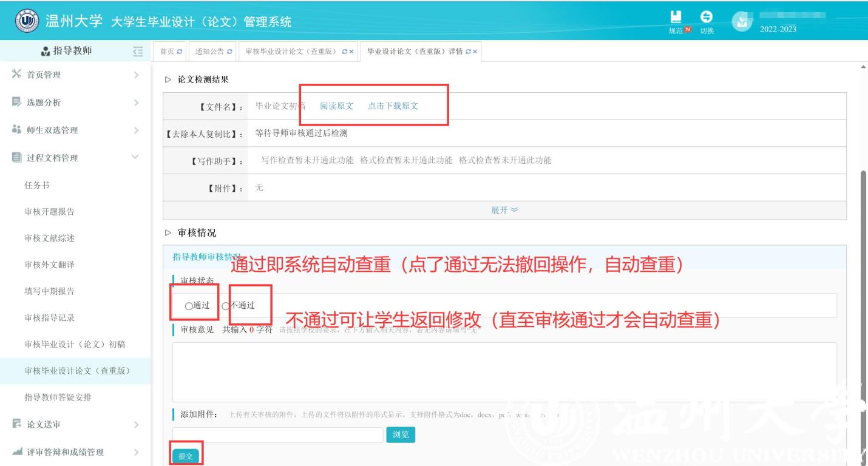Screen dimensions: 868x466
Task: Click the user avatar icon
Action: [x=741, y=21]
